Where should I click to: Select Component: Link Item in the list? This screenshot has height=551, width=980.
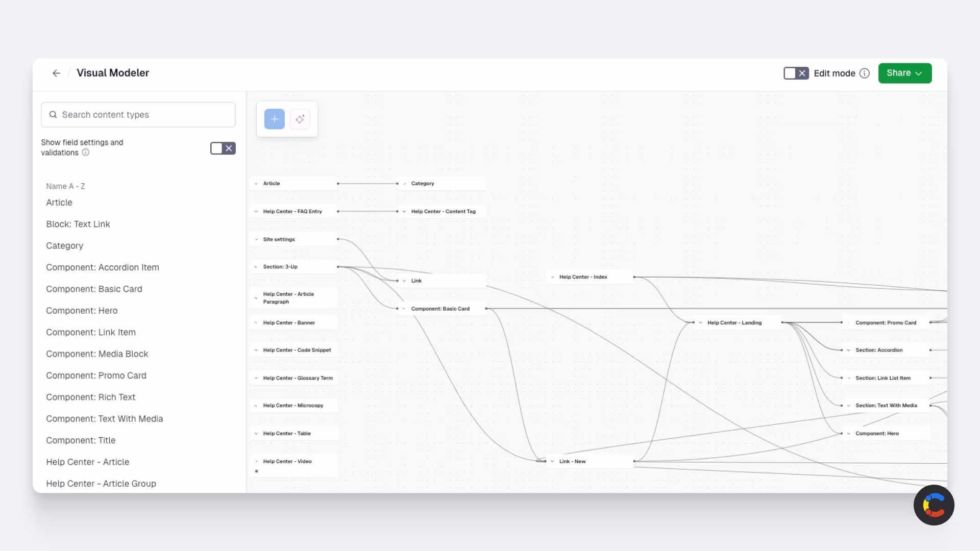[91, 332]
